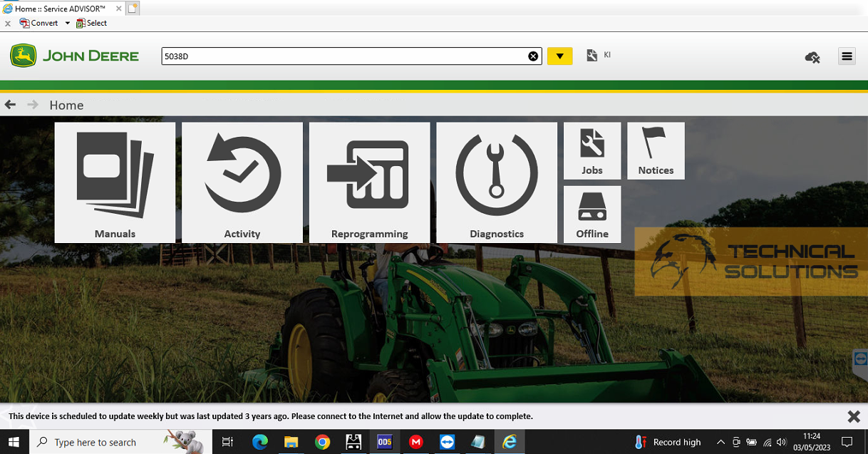Open the Convert dropdown arrow

pos(68,23)
